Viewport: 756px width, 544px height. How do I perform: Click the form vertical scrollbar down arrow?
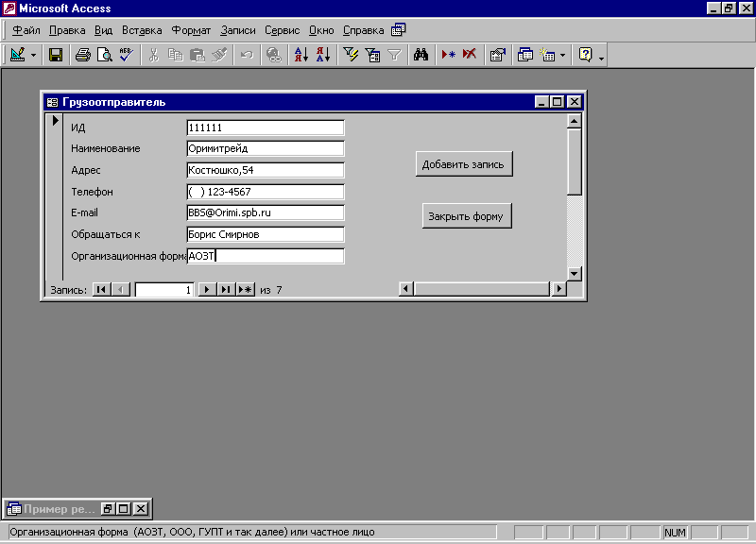[x=575, y=274]
